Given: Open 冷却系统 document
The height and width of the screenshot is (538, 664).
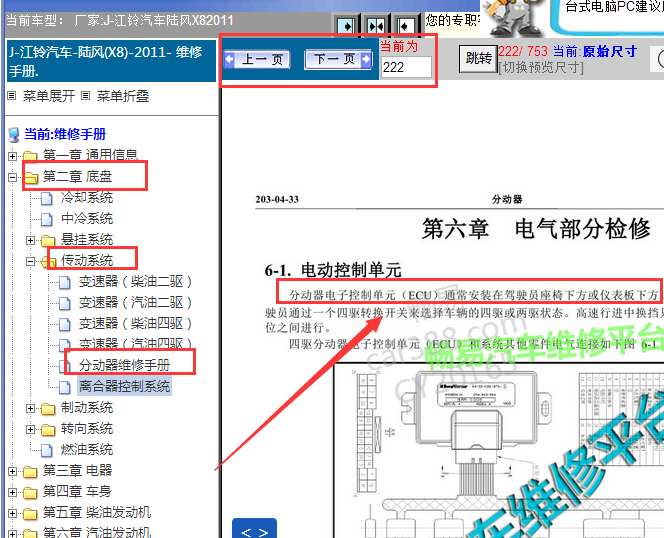Looking at the screenshot, I should [x=87, y=197].
